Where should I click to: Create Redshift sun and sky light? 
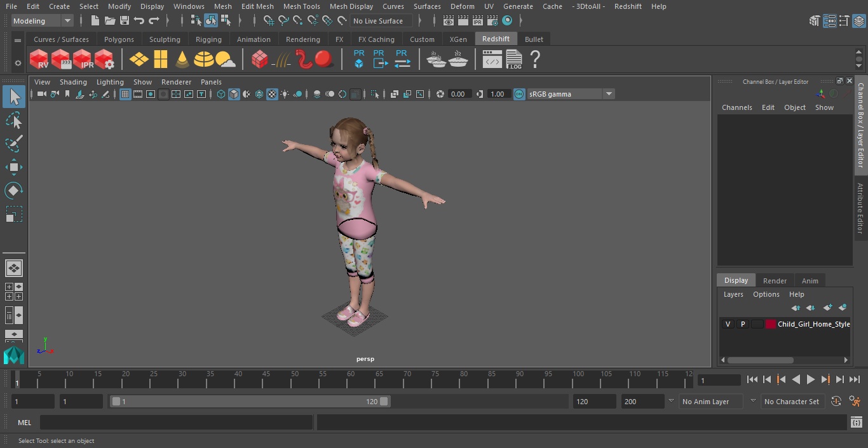226,60
